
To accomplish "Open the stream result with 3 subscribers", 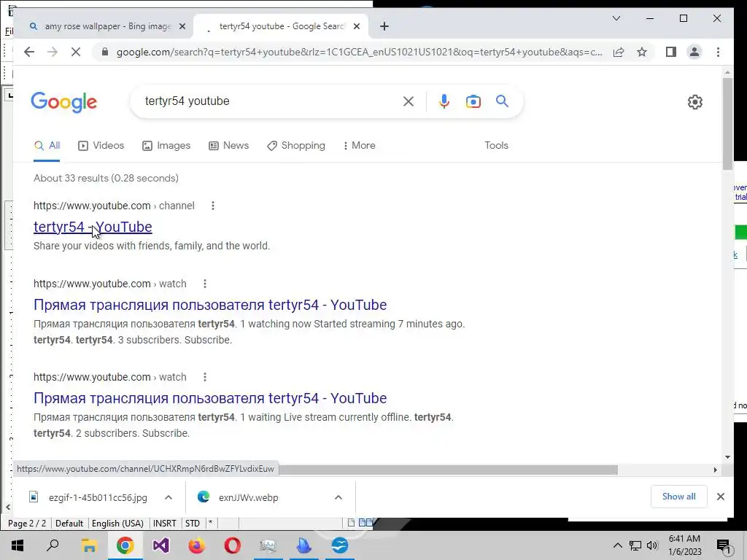I will 210,305.
